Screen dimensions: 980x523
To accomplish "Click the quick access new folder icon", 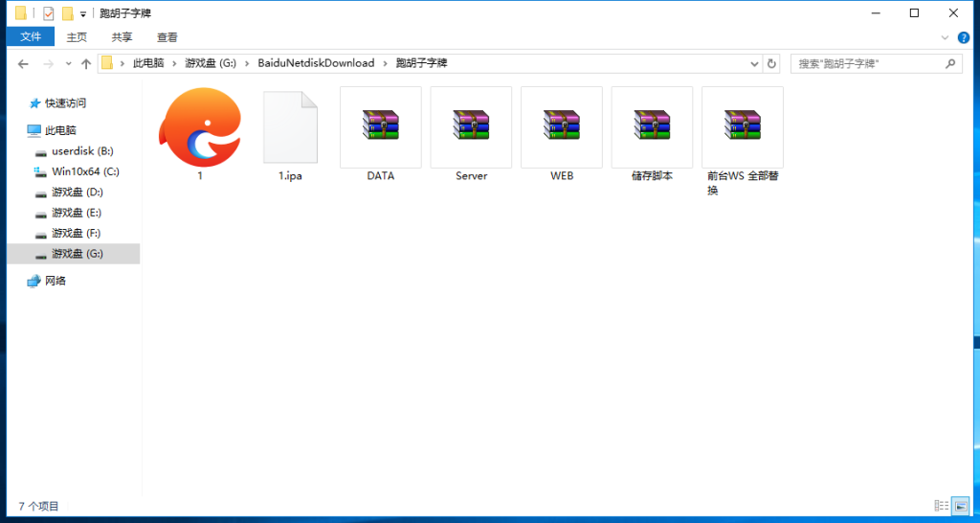I will [x=68, y=13].
